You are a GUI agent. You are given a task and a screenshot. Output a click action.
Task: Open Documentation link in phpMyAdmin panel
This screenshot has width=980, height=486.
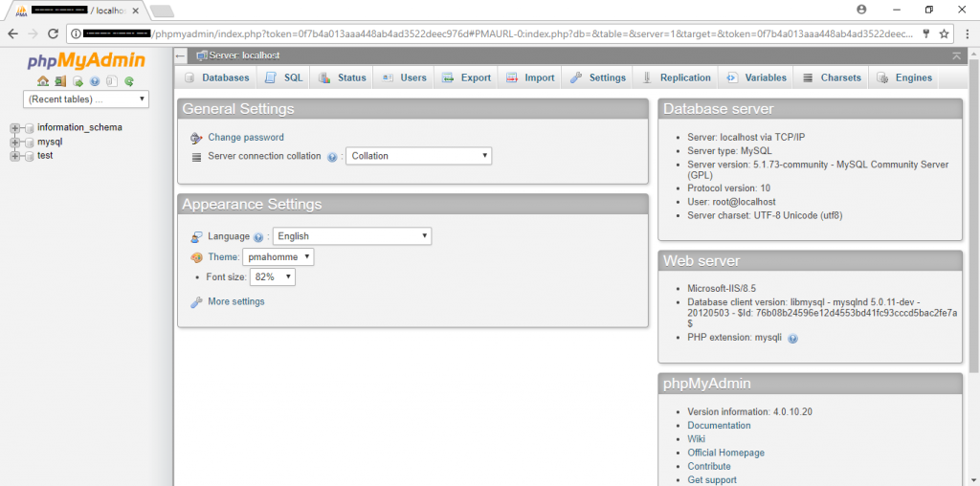click(x=719, y=426)
